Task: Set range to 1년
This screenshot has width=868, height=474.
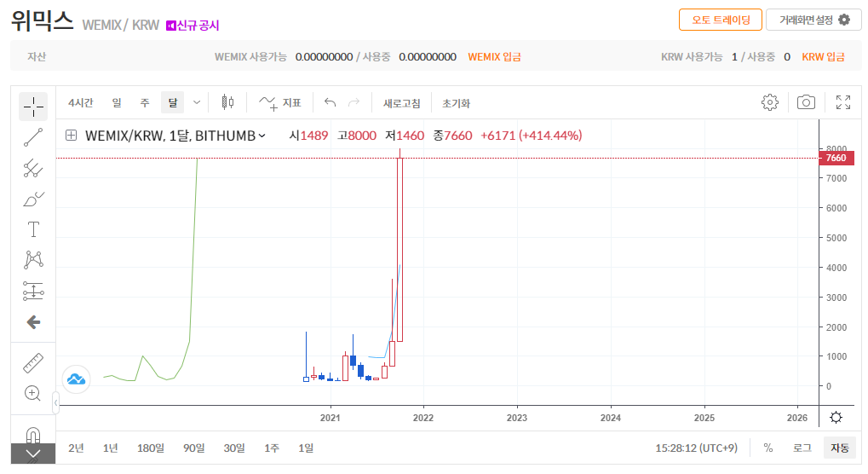Action: 110,448
